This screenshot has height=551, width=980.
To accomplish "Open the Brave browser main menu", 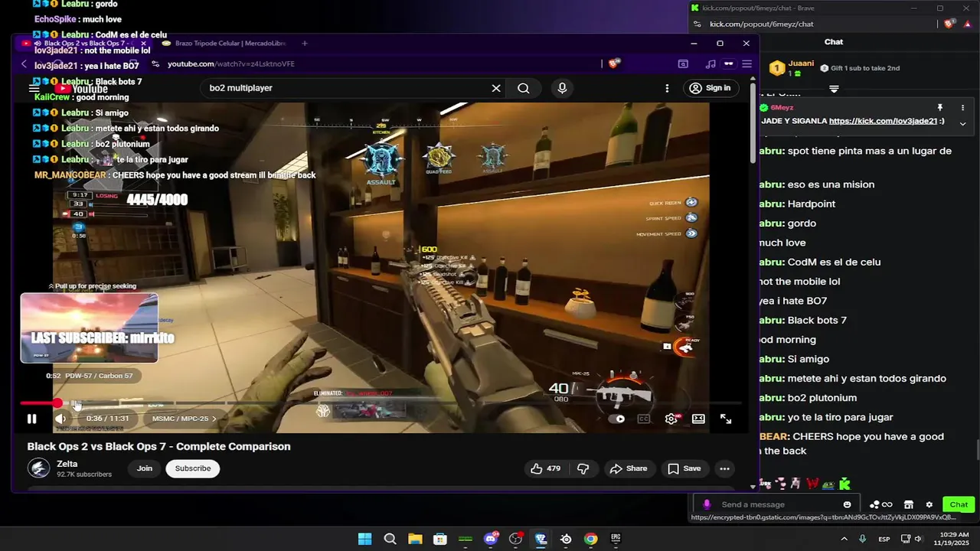I will point(746,64).
